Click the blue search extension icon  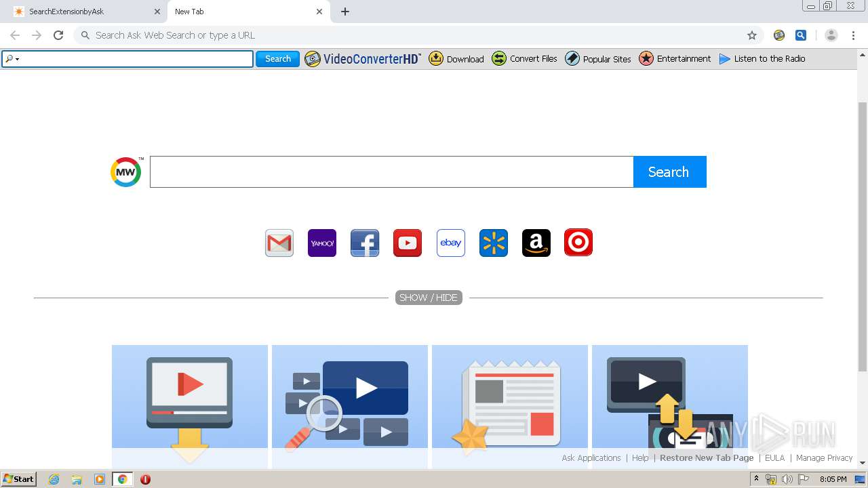(801, 35)
